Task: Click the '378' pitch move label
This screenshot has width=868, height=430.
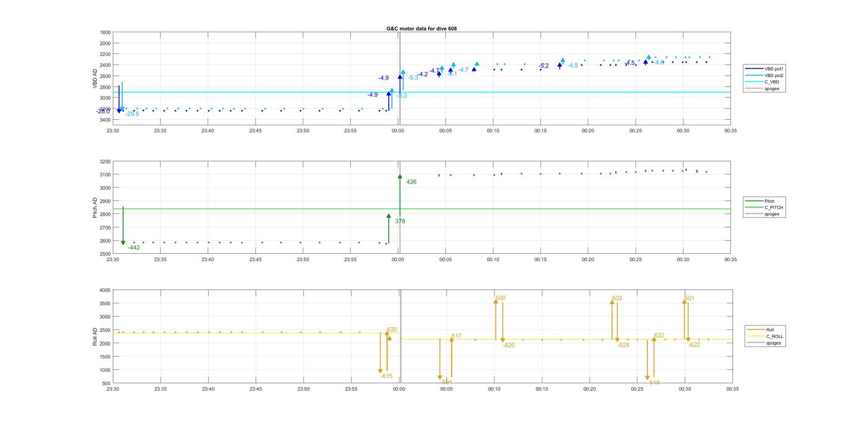Action: 401,222
